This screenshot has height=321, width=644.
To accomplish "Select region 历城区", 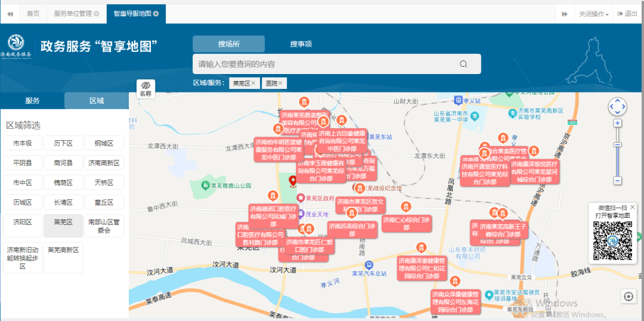I will coord(23,202).
